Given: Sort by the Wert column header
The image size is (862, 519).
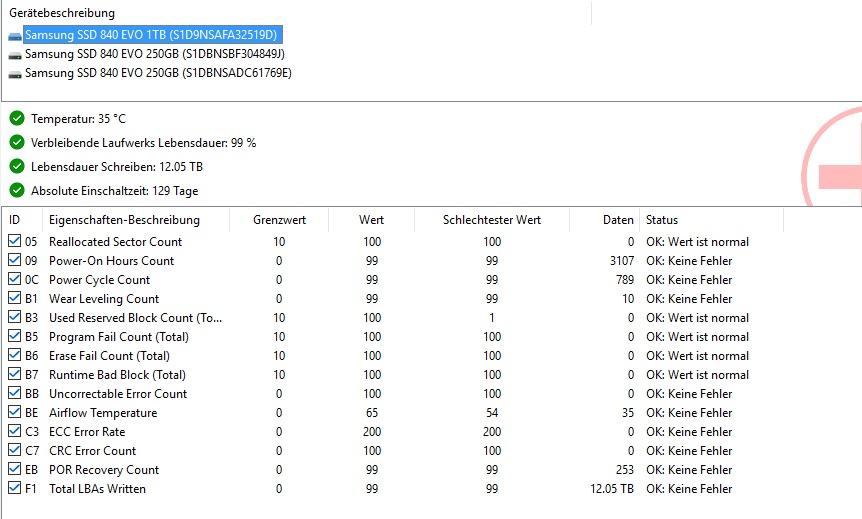Looking at the screenshot, I should pyautogui.click(x=372, y=220).
